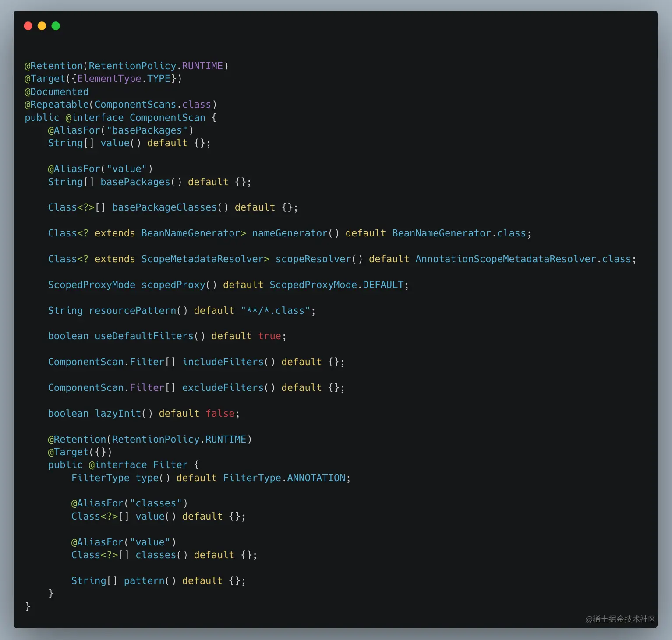Click the green maximize dot
Screen dimensions: 672x640
[x=56, y=26]
